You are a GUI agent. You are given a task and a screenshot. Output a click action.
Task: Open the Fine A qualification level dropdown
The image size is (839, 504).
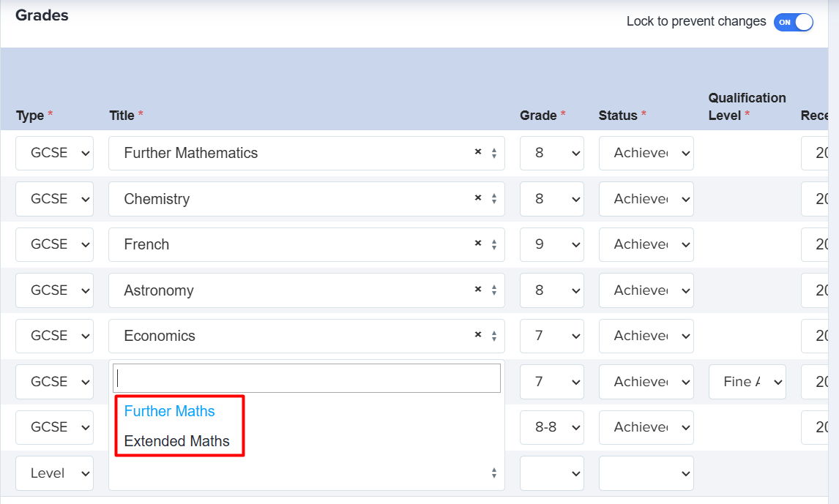[x=747, y=382]
